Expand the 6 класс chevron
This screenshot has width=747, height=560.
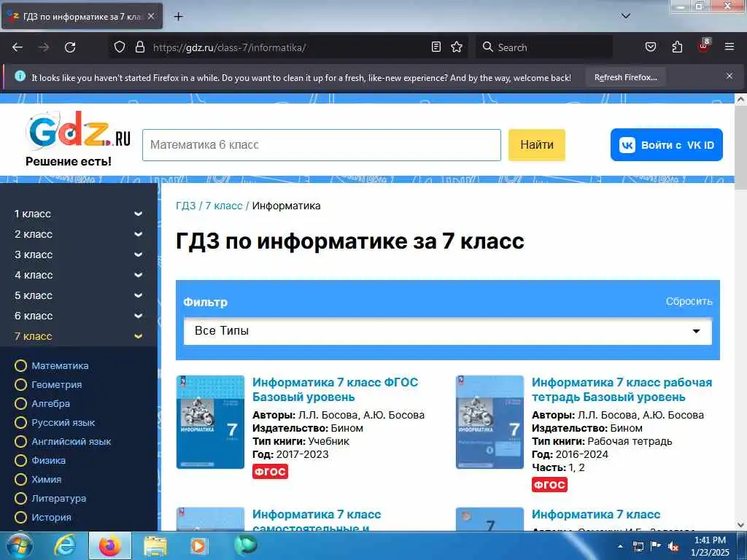point(138,316)
